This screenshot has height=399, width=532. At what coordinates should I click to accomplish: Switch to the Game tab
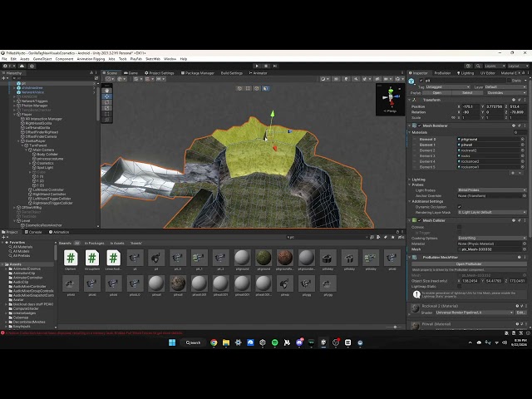pos(131,73)
